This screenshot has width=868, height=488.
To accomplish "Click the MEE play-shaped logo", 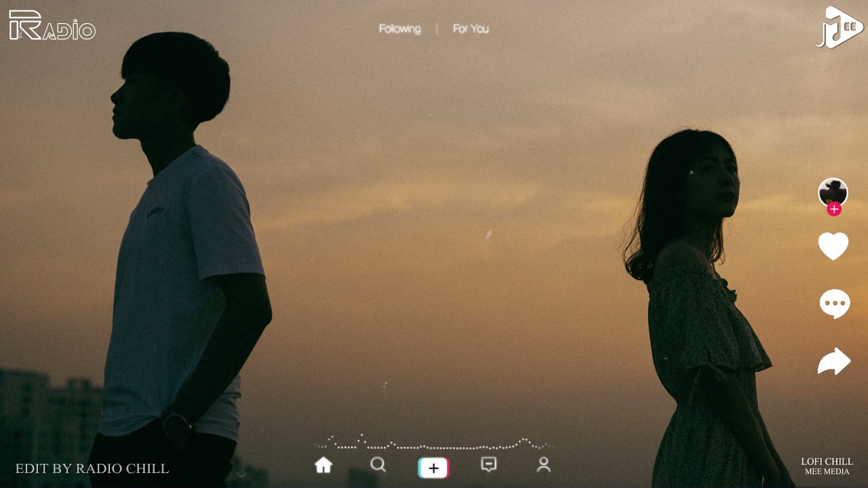I will pyautogui.click(x=840, y=27).
